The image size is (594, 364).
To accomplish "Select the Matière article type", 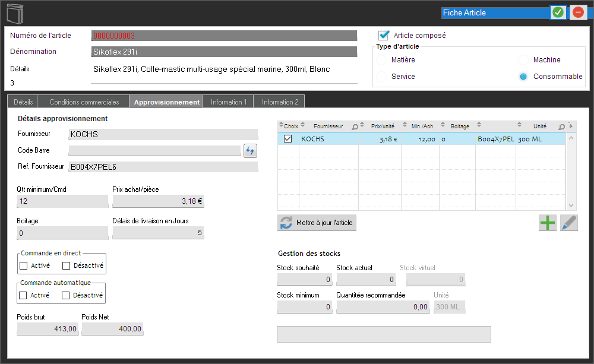I will click(381, 60).
